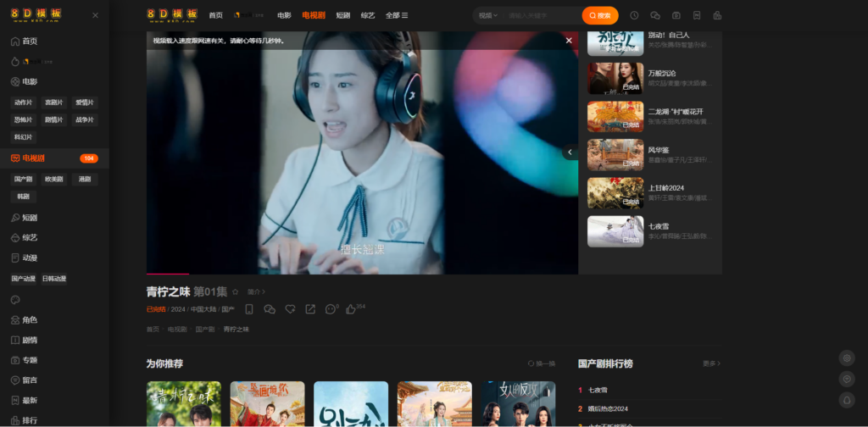Collapse the episode side panel with the arrow
The height and width of the screenshot is (427, 868).
[x=570, y=152]
